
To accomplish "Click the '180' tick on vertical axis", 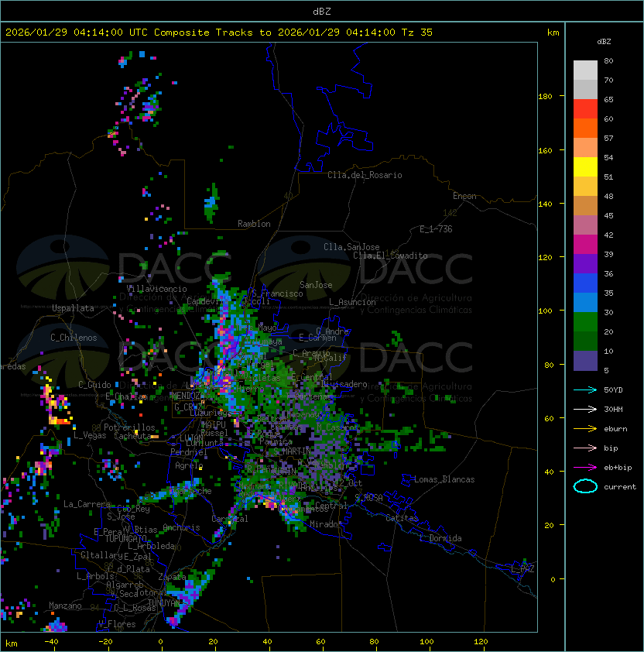I will tap(545, 97).
